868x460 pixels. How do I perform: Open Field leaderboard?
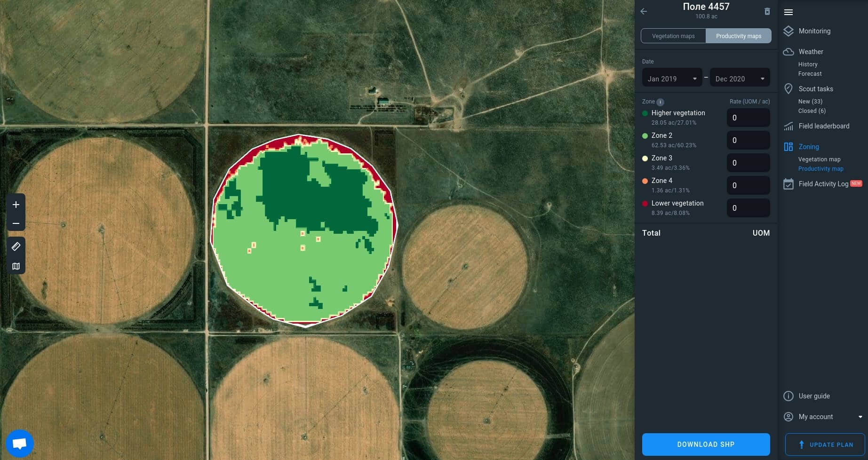pyautogui.click(x=824, y=126)
